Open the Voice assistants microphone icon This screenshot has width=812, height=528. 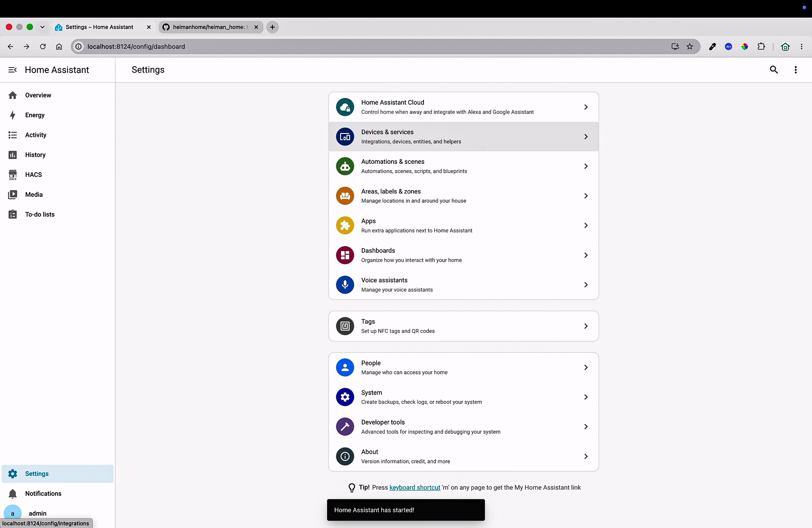point(345,285)
